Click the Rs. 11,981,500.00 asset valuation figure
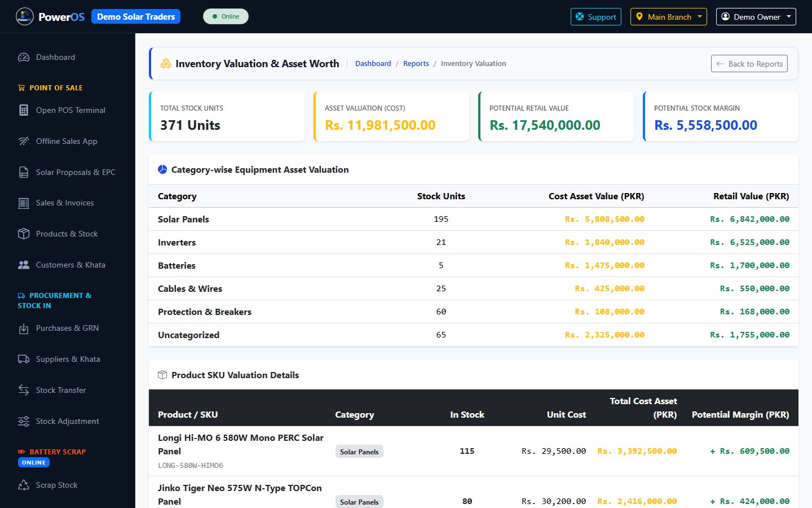The image size is (812, 508). coord(380,125)
